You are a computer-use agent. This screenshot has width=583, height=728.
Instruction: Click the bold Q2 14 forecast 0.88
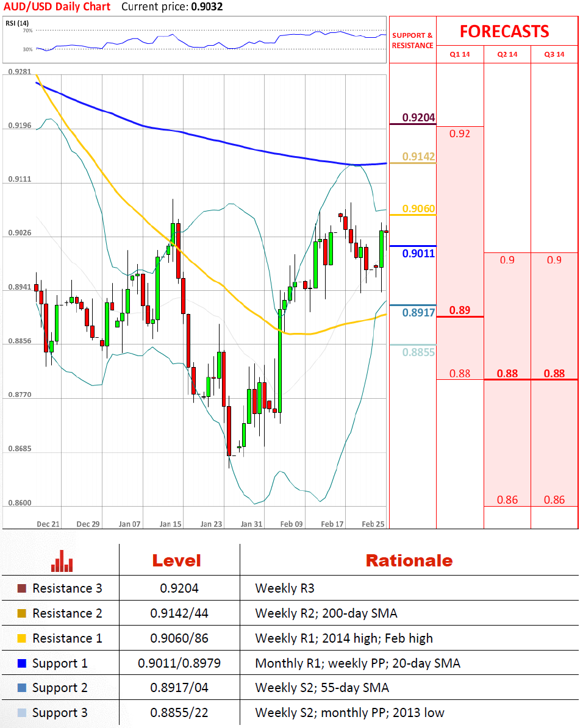coord(507,374)
